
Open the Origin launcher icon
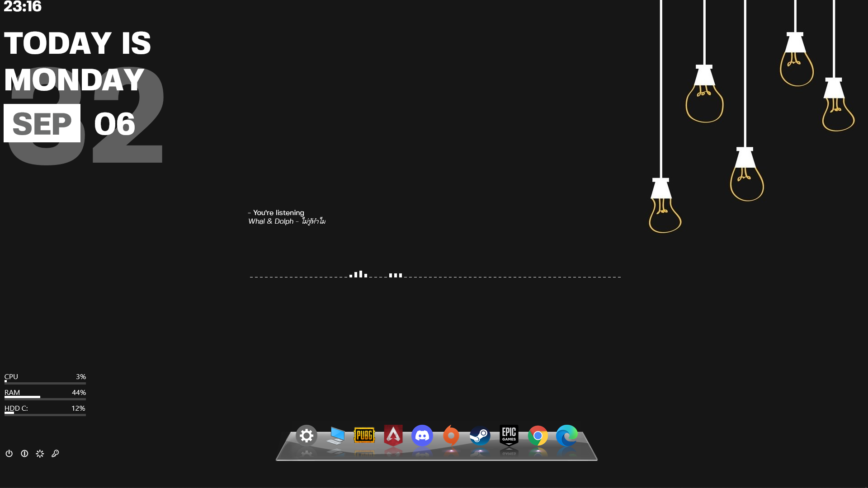(451, 436)
